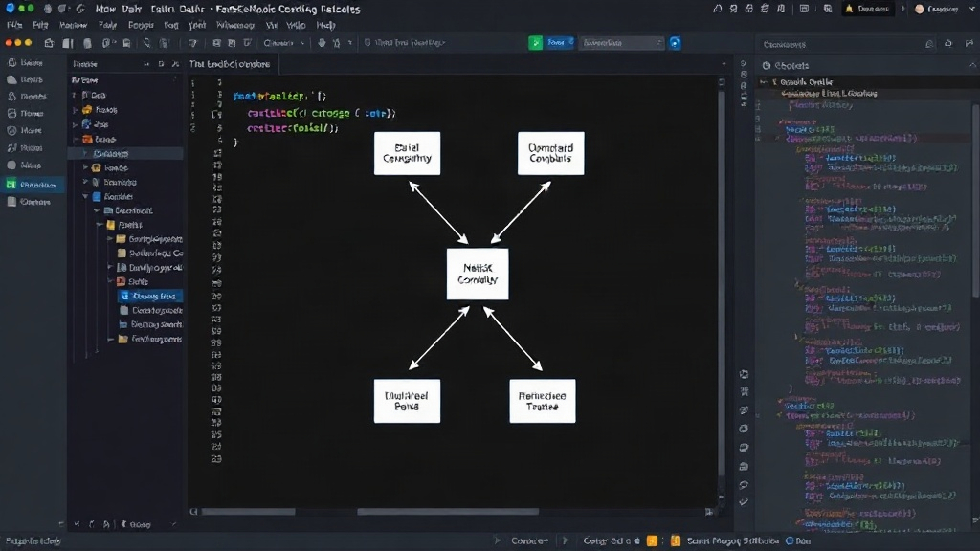Open the File menu
Viewport: 980px width, 551px height.
click(x=14, y=25)
